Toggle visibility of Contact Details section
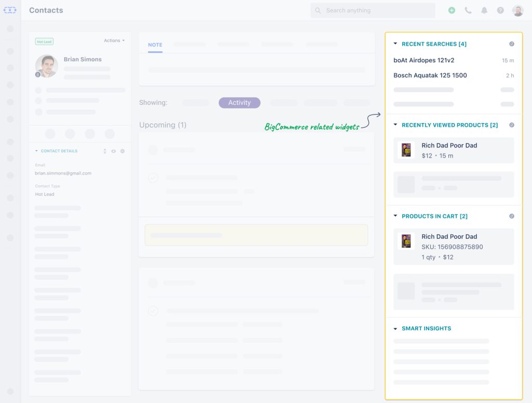Screen dimensions: 532x403 click(114, 151)
